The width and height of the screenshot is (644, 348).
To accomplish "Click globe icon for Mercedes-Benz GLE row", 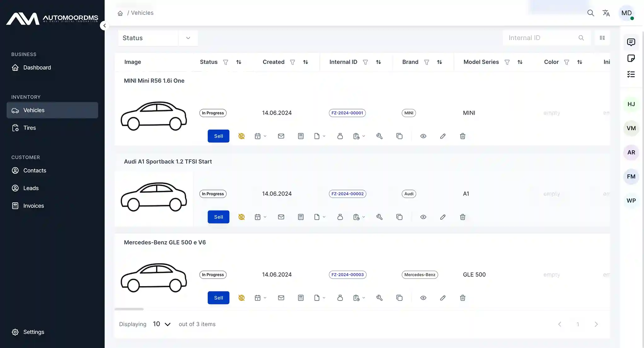I will click(241, 298).
